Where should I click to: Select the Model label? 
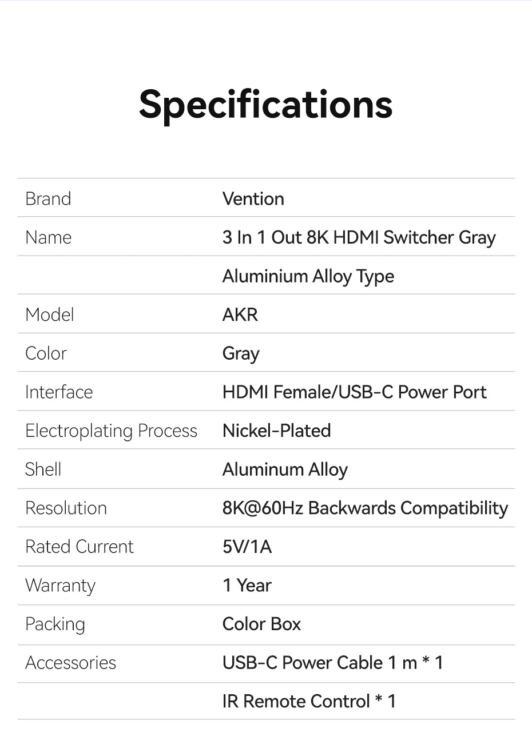tap(50, 315)
